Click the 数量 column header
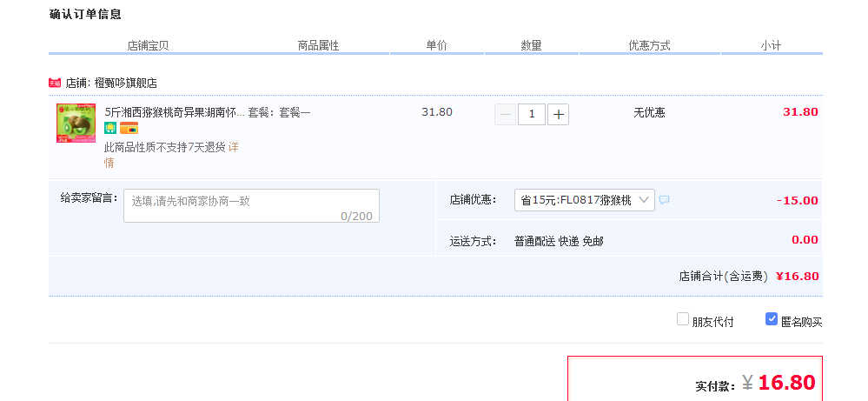868x401 pixels. 531,45
